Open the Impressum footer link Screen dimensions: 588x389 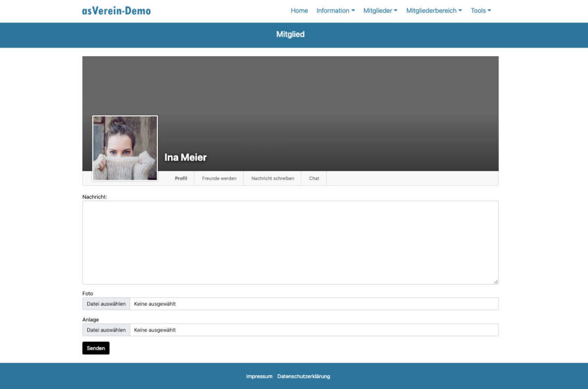point(259,376)
